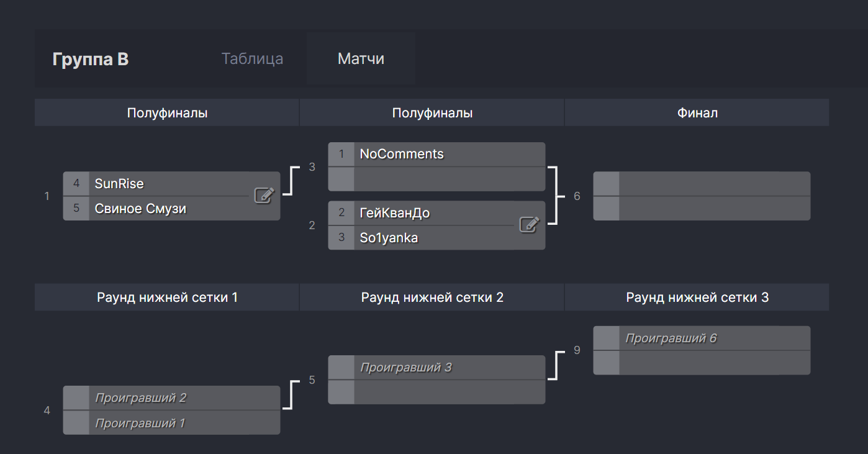Click the So1yanka team row
This screenshot has height=454, width=868.
435,238
